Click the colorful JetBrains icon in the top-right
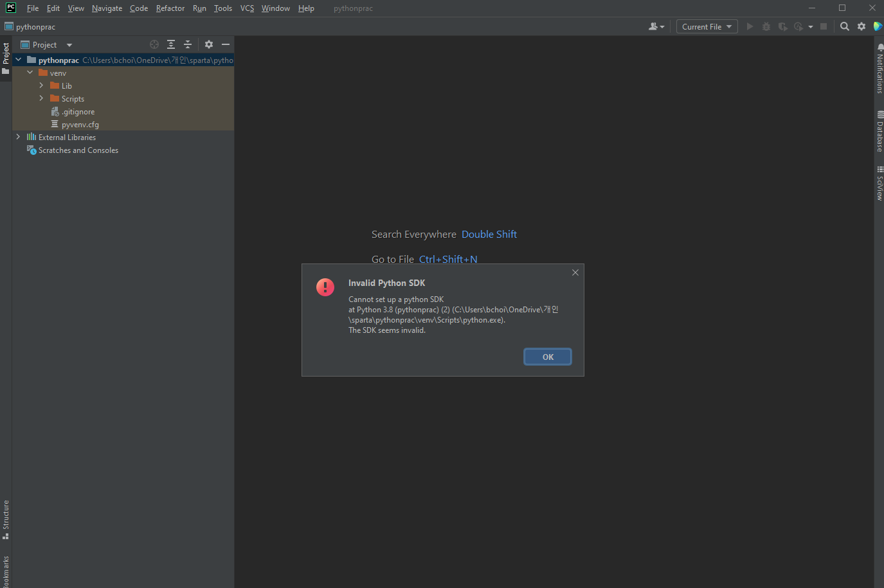Image resolution: width=884 pixels, height=588 pixels. (x=878, y=26)
